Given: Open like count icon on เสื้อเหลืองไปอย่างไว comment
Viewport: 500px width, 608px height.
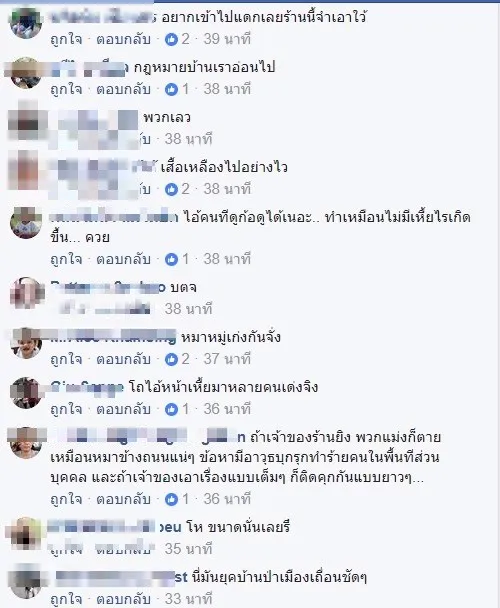Looking at the screenshot, I should click(171, 189).
